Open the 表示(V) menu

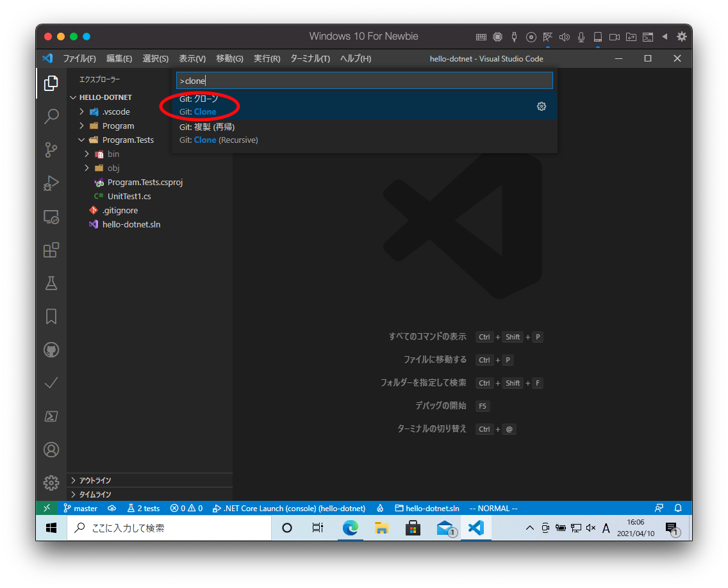coord(192,58)
